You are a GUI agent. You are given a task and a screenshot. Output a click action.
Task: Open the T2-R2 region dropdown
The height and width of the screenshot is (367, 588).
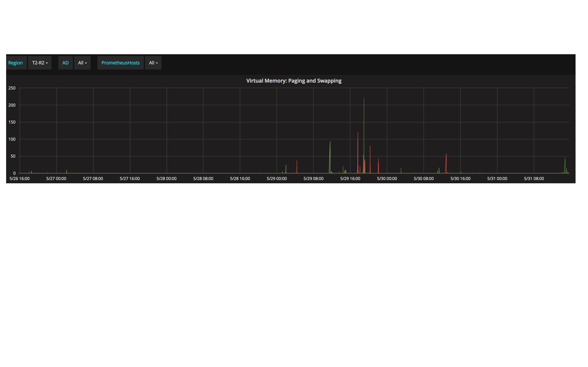point(40,63)
